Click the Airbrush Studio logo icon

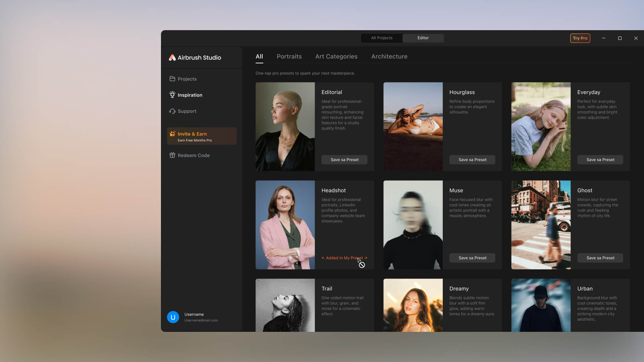pyautogui.click(x=172, y=58)
